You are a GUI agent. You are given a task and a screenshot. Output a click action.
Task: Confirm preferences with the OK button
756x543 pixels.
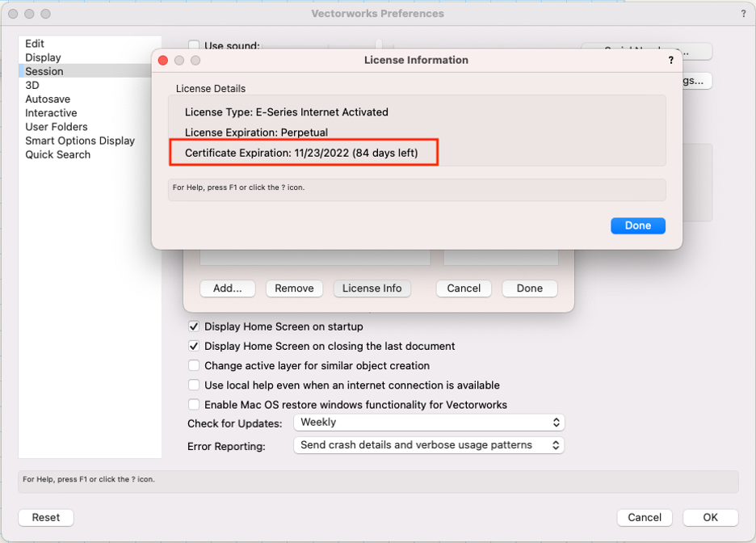(x=710, y=518)
